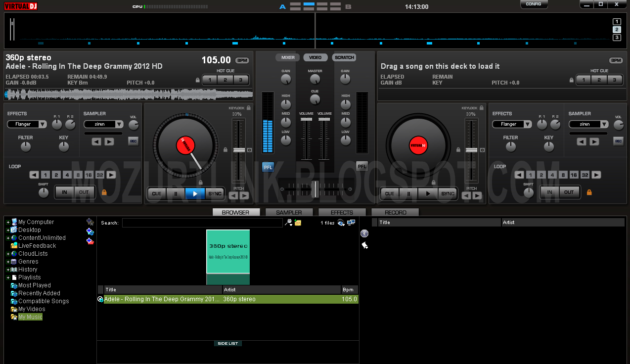Expand ContentUnlimited tree node
This screenshot has height=364, width=630.
8,238
